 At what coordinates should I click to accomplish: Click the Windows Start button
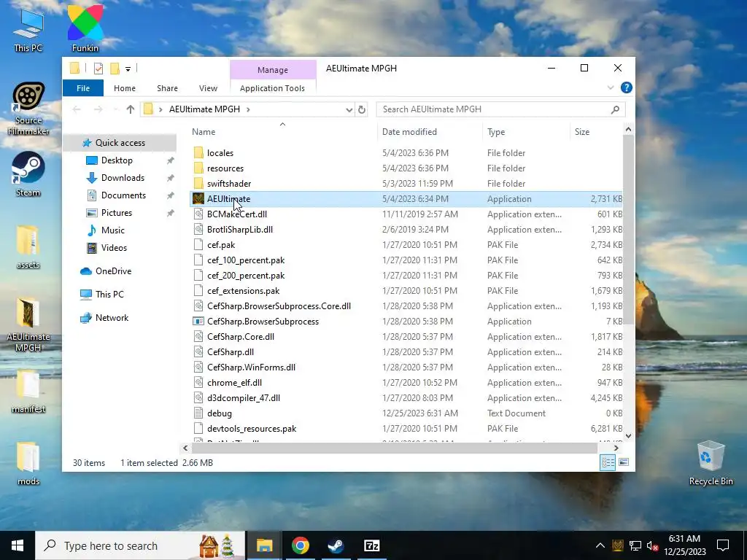pos(18,545)
